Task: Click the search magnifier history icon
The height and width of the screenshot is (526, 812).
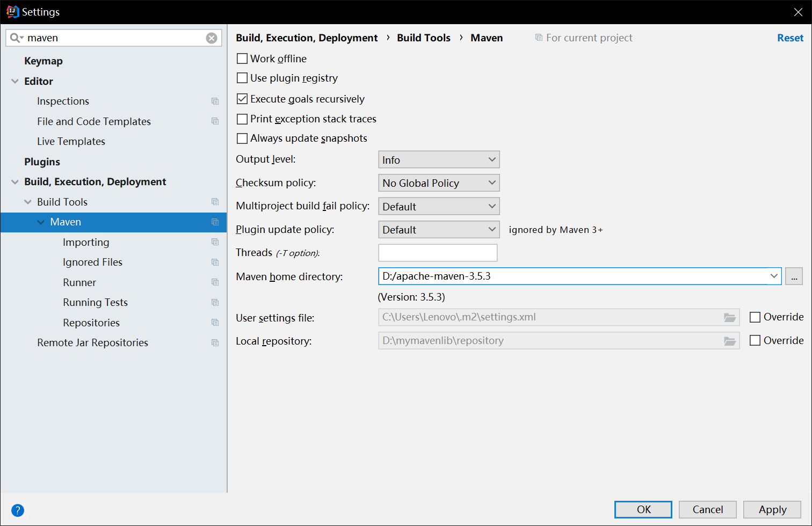Action: coord(16,38)
